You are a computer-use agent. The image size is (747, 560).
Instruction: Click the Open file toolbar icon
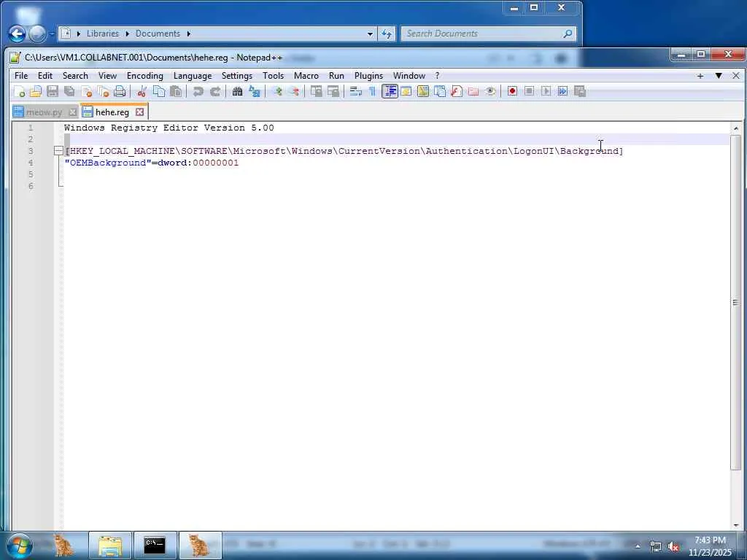[36, 91]
